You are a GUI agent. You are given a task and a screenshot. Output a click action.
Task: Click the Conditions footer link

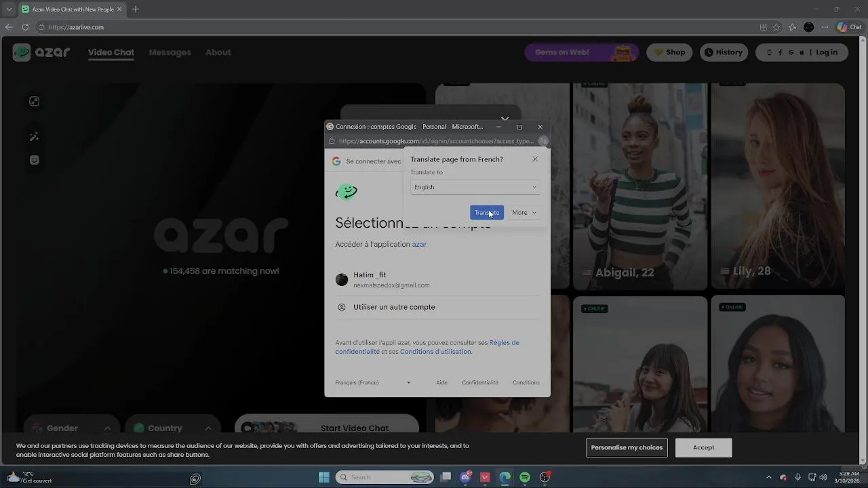click(x=526, y=383)
